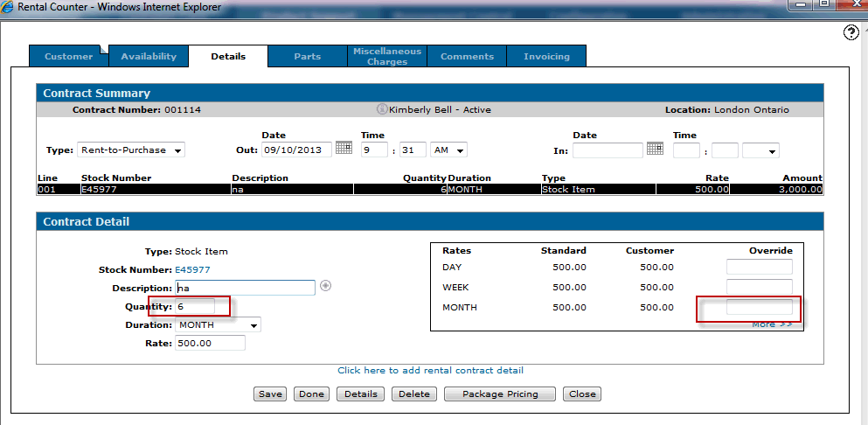Click the plus icon beside Description field
Viewport: 868px width, 425px height.
pyautogui.click(x=325, y=286)
